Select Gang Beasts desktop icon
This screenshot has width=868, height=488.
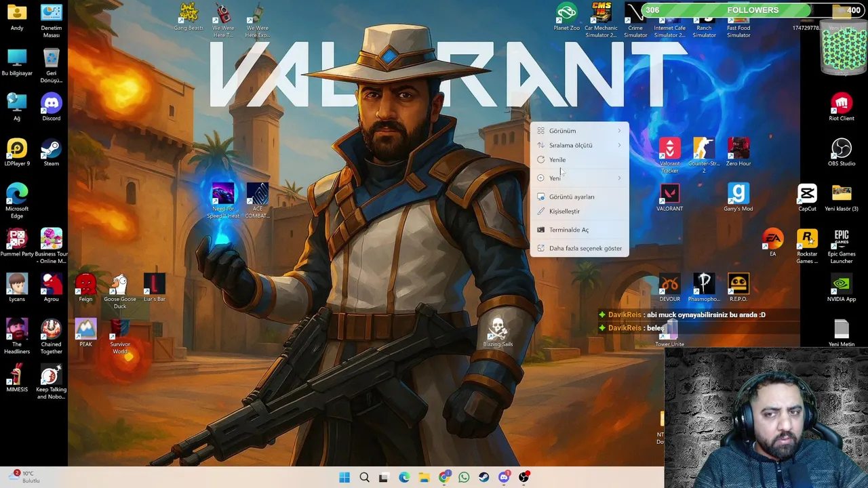(189, 18)
